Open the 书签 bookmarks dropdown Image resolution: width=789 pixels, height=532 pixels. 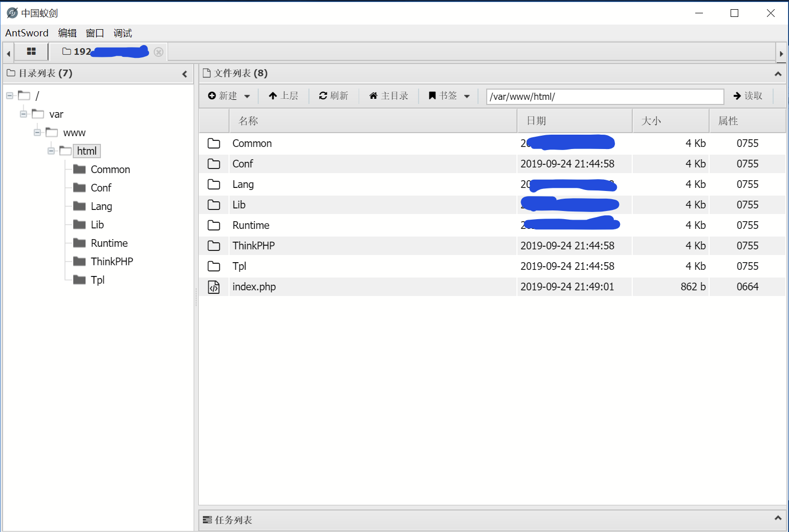point(449,96)
